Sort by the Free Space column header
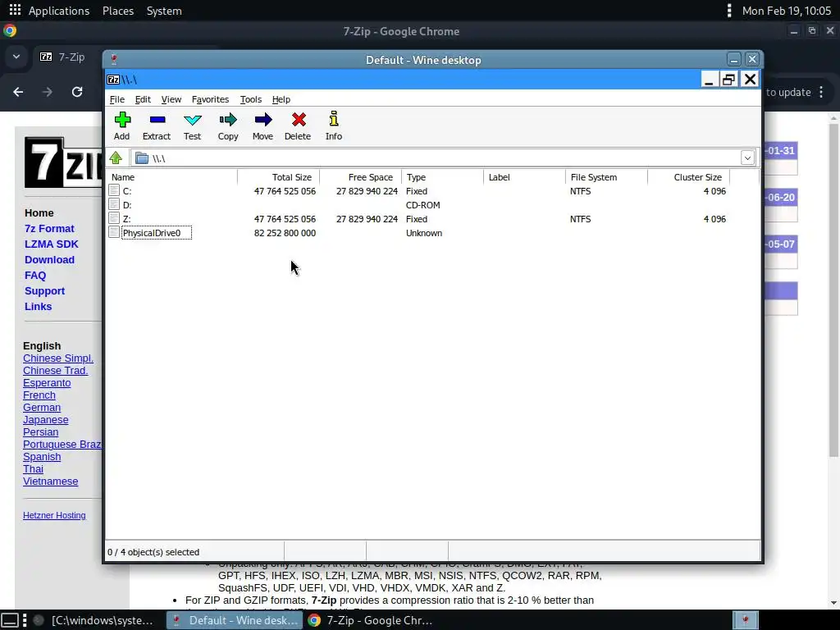This screenshot has height=630, width=840. point(361,177)
